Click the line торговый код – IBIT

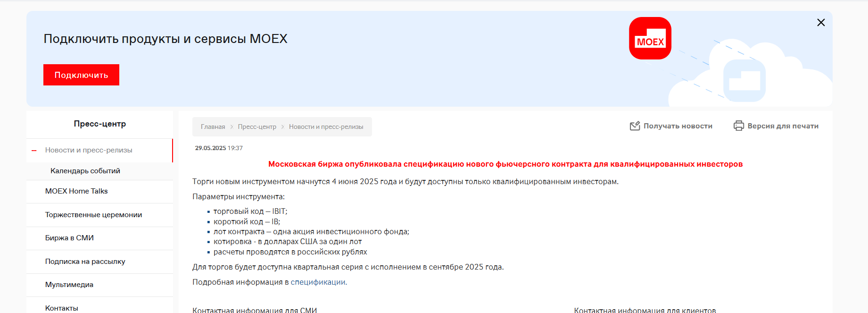point(250,211)
